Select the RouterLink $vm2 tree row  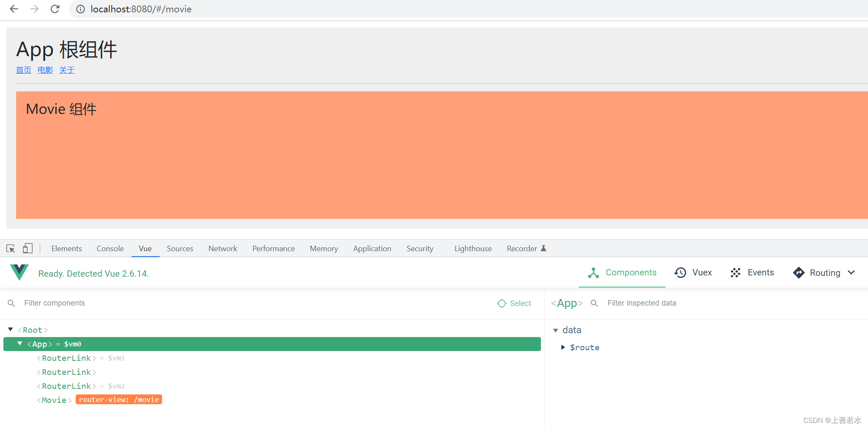point(272,386)
